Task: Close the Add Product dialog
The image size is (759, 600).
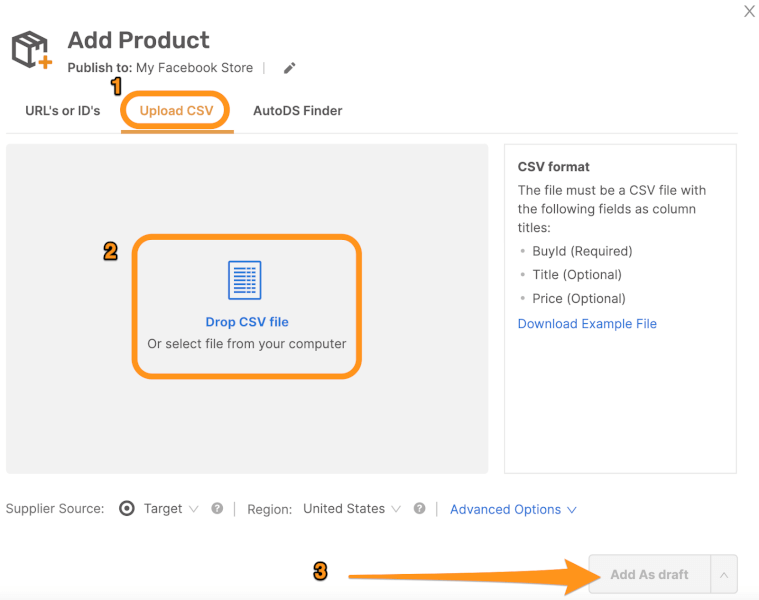Action: tap(749, 11)
